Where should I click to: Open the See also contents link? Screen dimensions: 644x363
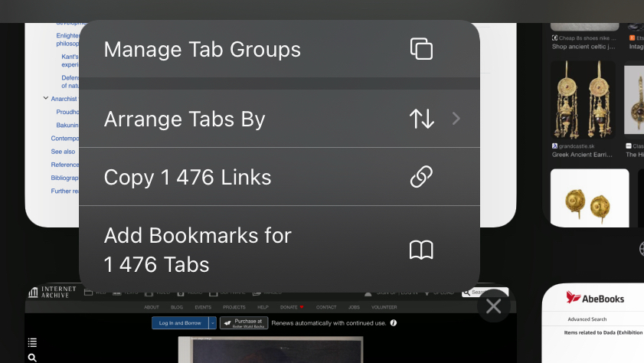click(63, 152)
